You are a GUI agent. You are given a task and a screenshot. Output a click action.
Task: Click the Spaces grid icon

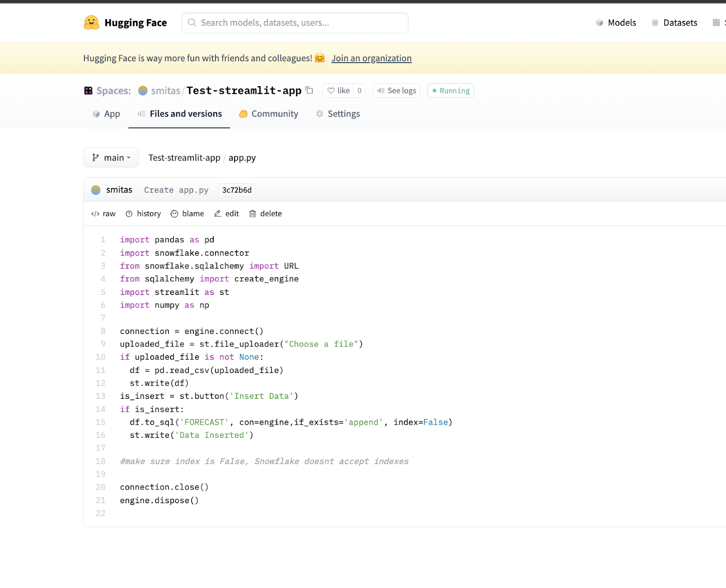[x=88, y=91]
